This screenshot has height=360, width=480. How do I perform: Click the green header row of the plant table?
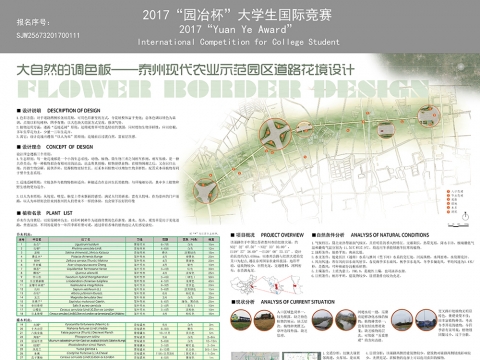(118, 239)
